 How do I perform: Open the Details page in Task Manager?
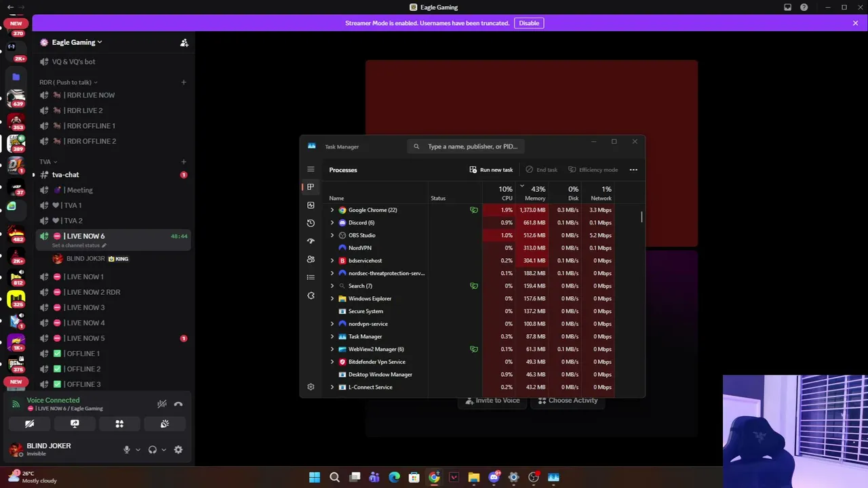(311, 277)
